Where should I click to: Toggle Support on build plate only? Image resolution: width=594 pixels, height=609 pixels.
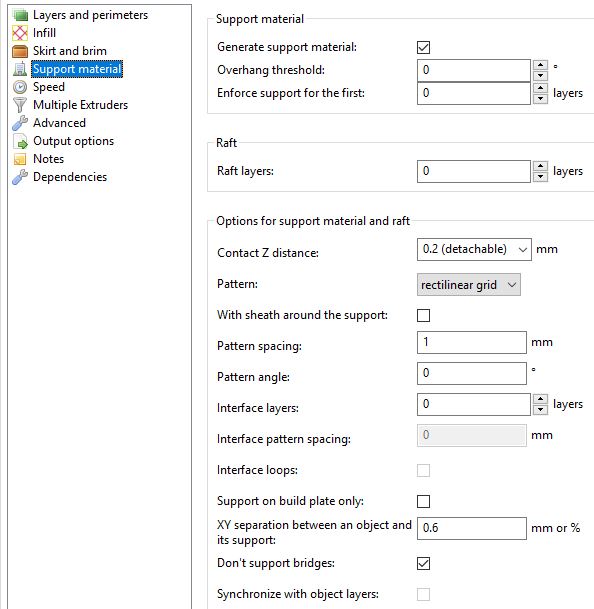423,501
